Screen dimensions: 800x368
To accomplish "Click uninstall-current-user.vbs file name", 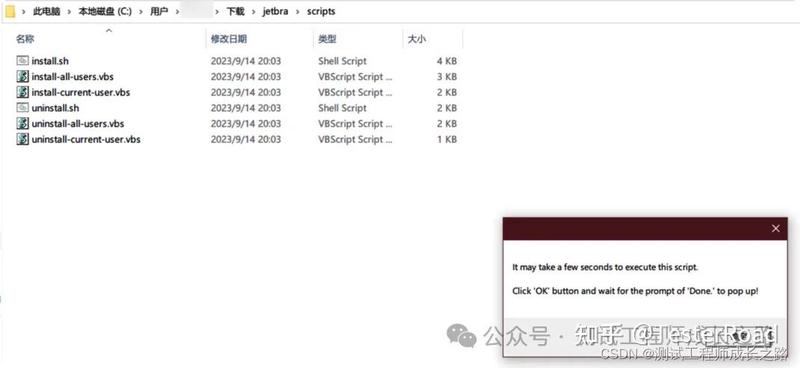I will [x=86, y=139].
